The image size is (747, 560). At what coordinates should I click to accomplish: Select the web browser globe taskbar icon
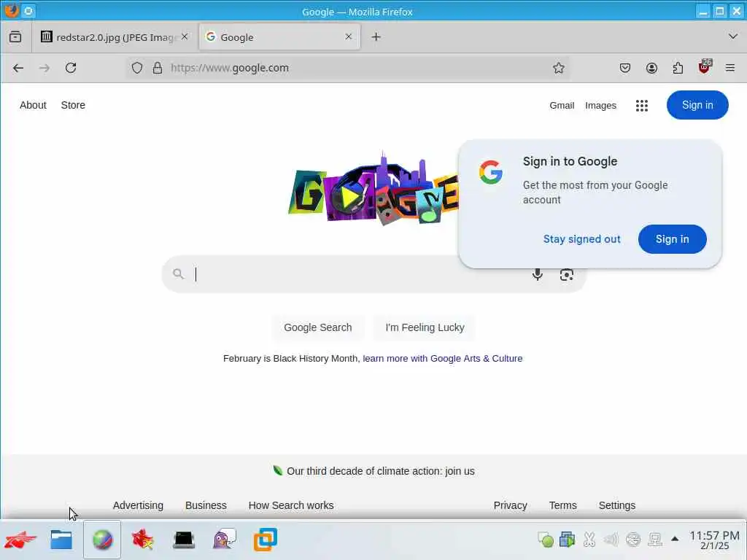pyautogui.click(x=102, y=540)
